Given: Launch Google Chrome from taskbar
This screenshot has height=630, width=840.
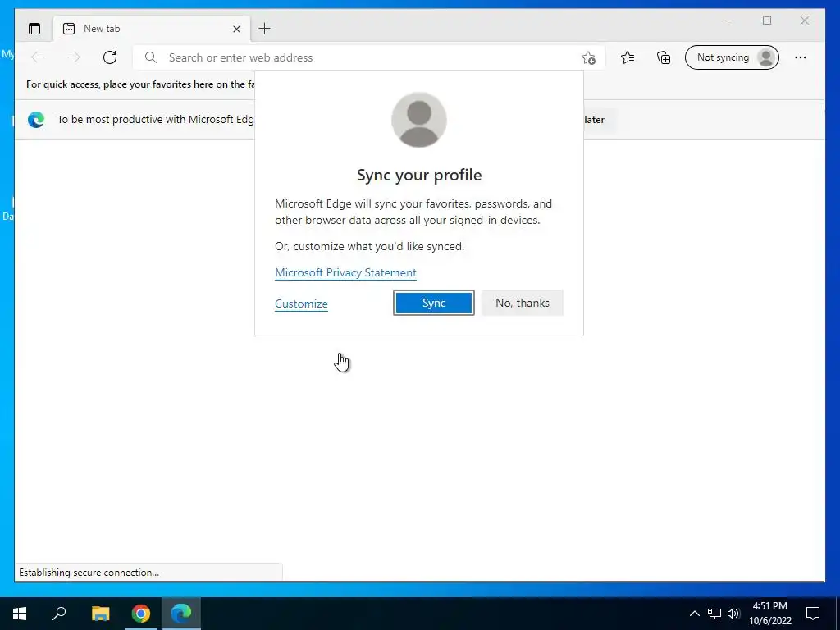Looking at the screenshot, I should point(141,614).
